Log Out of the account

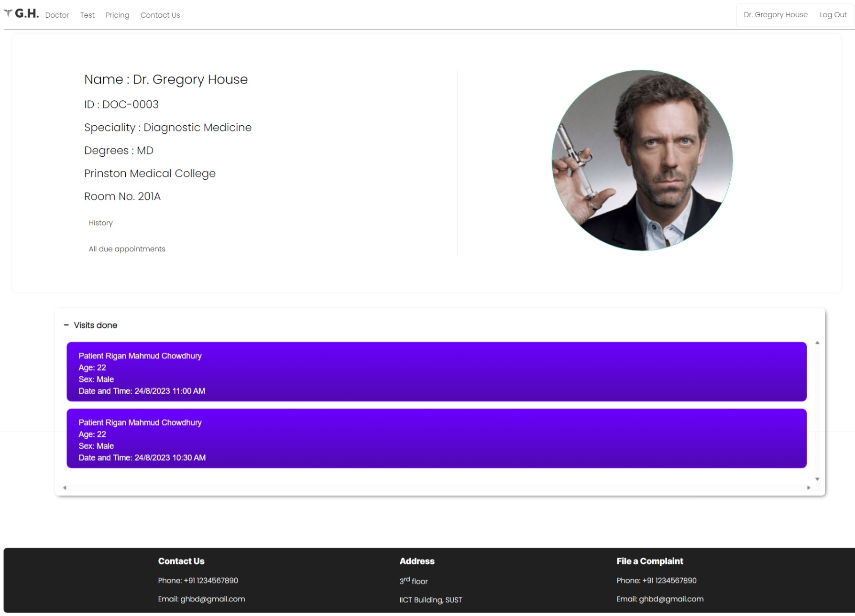833,14
